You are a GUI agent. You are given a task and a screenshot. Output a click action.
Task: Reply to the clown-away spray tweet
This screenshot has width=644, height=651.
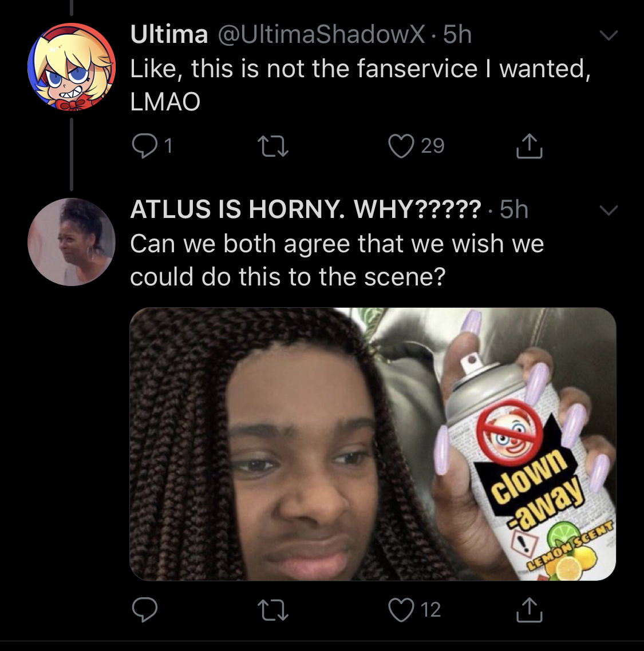144,609
